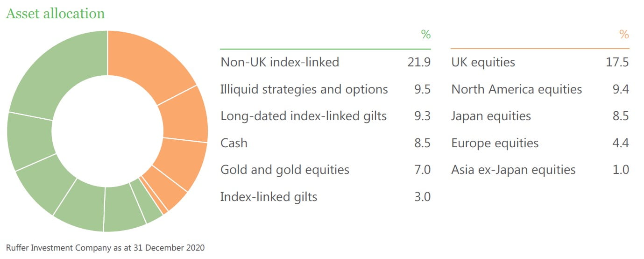Click the 'Illiquid strategies and options' row label
The height and width of the screenshot is (259, 644).
click(x=304, y=89)
